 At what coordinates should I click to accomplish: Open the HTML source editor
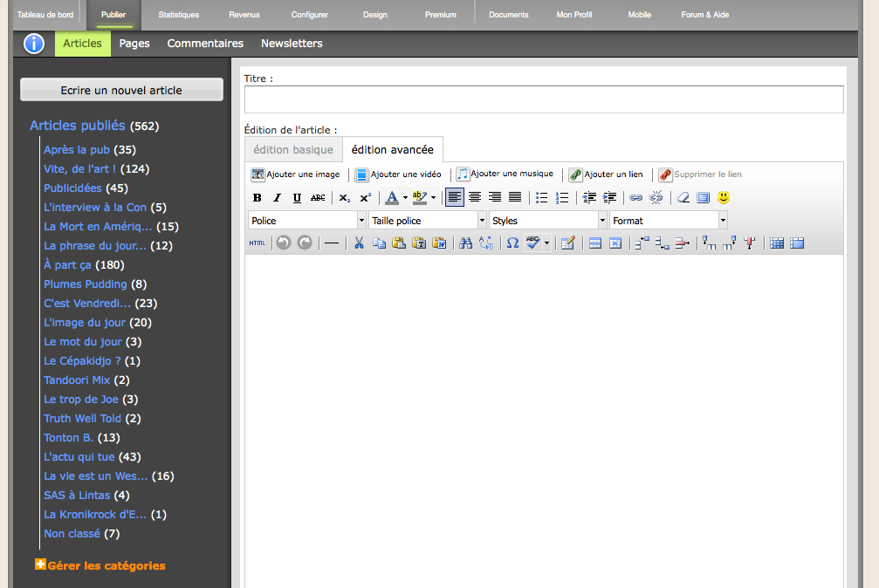click(x=258, y=243)
